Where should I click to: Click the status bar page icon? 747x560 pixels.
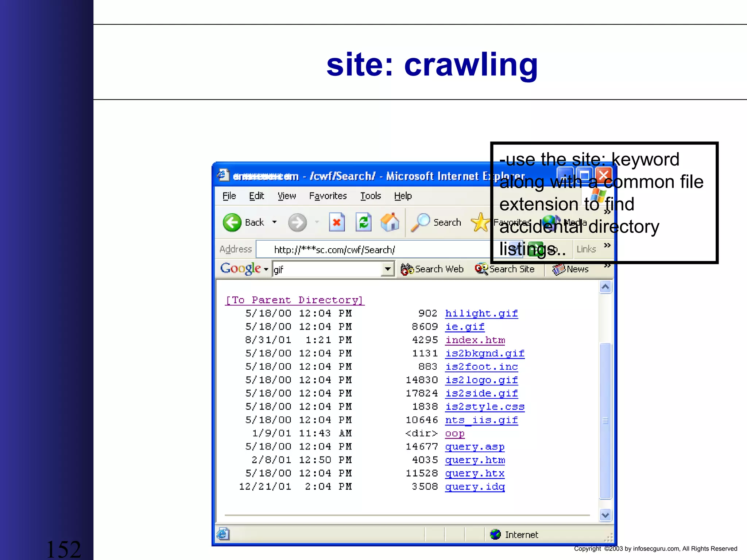(x=223, y=534)
